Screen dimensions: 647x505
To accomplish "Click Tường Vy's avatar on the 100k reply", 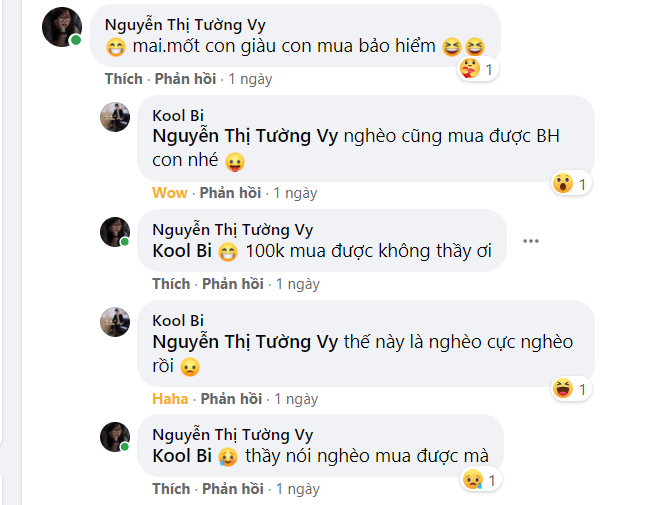I will pyautogui.click(x=115, y=232).
